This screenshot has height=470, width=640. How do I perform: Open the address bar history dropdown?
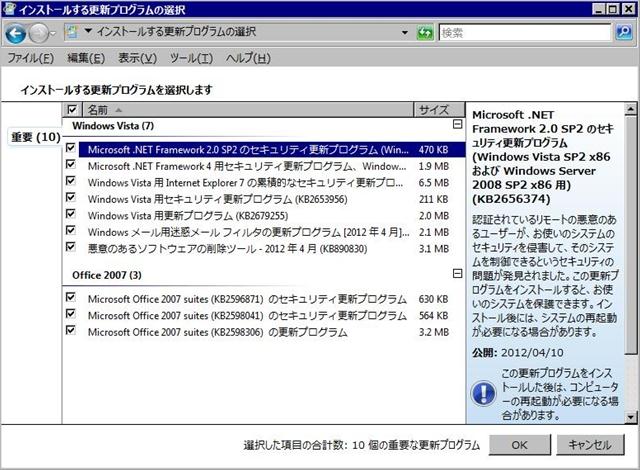pyautogui.click(x=404, y=33)
